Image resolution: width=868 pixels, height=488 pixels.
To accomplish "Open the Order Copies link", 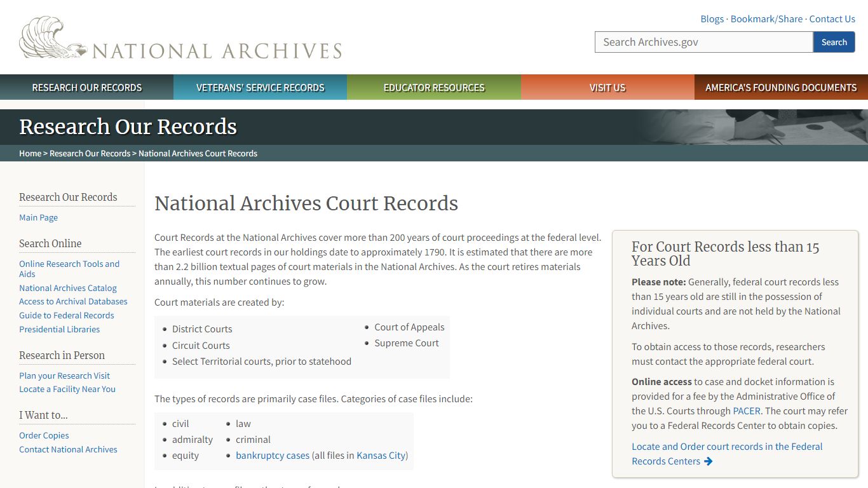I will [x=44, y=435].
